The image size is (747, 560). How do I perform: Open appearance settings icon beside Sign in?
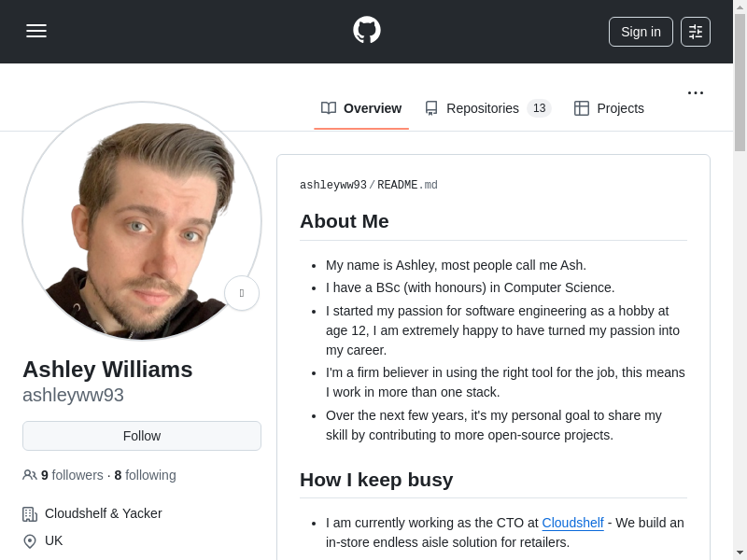[695, 32]
